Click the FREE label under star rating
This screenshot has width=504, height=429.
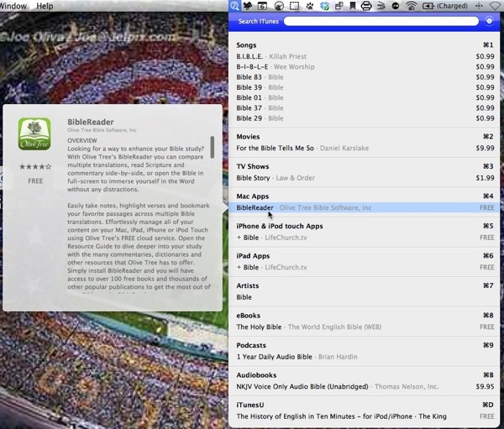tap(35, 181)
